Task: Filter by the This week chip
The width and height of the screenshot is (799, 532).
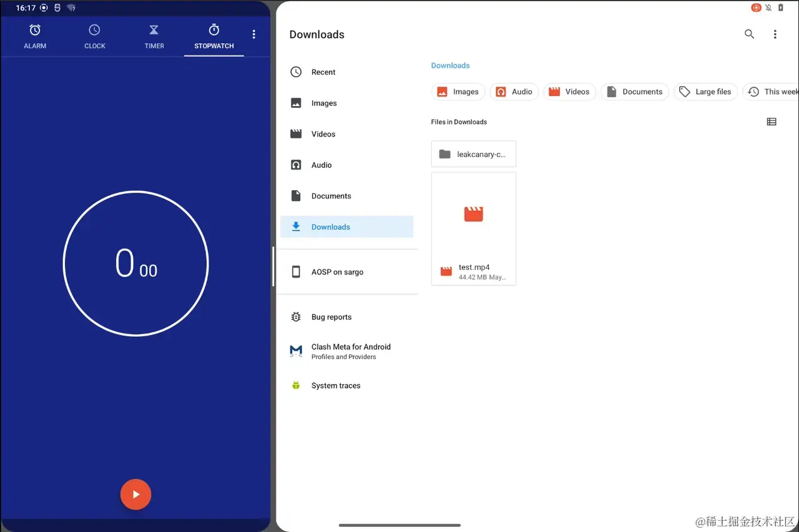Action: click(771, 92)
